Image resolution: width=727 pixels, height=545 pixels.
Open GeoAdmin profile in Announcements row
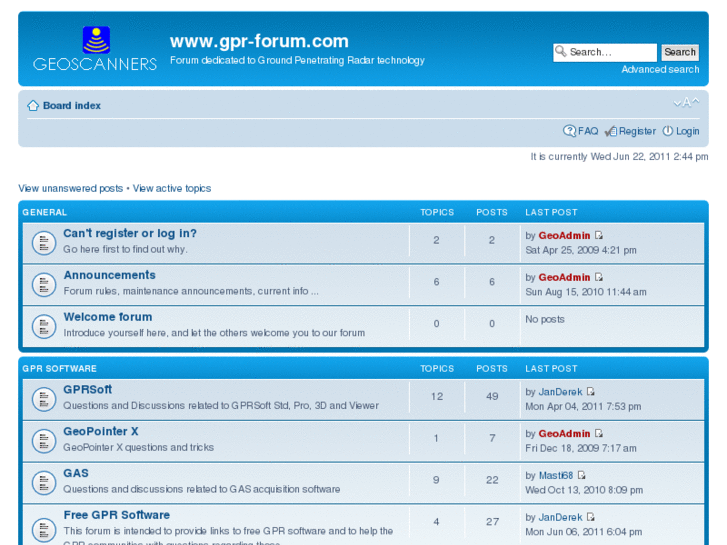tap(564, 277)
